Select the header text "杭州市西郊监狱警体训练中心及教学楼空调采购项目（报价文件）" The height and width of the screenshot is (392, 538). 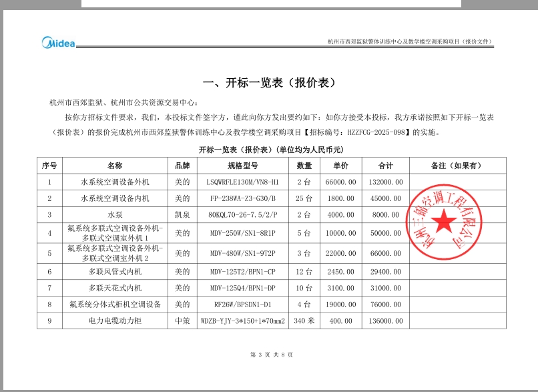[410, 41]
